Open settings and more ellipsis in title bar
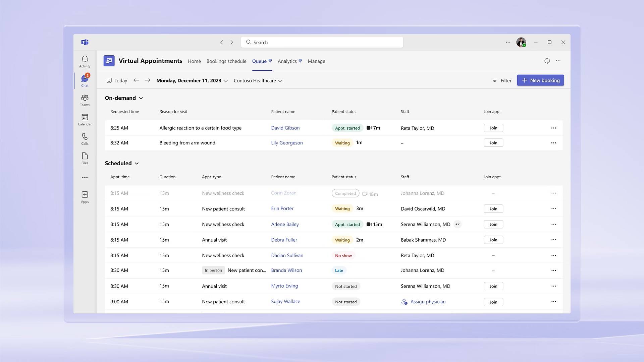Viewport: 644px width, 362px height. [508, 42]
